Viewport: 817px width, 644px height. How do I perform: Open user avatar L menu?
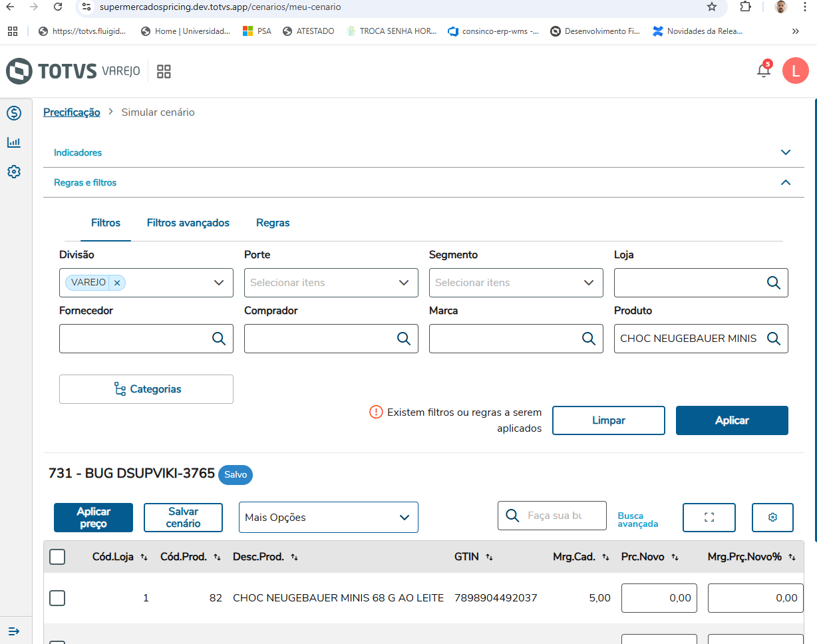(x=795, y=71)
